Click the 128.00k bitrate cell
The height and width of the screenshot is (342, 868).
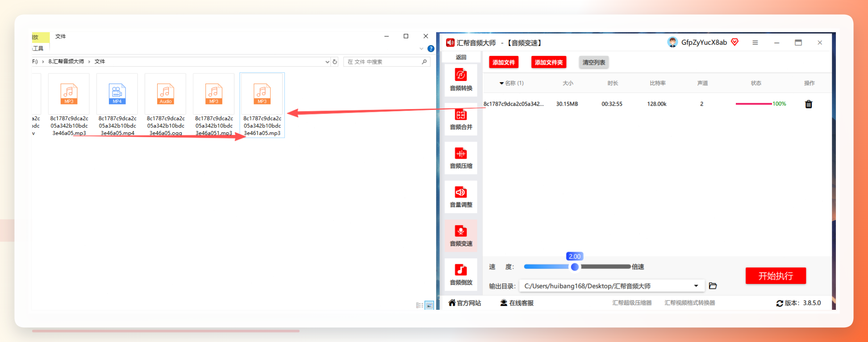657,104
